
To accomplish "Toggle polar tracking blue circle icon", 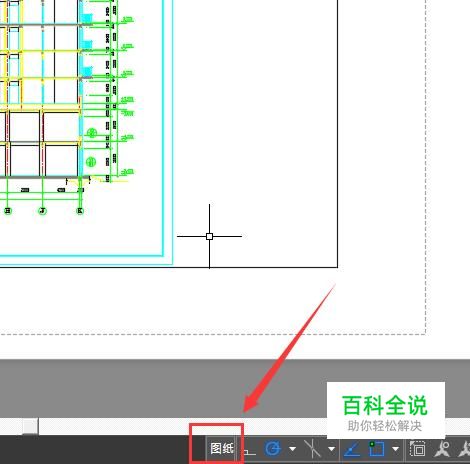I will (273, 449).
